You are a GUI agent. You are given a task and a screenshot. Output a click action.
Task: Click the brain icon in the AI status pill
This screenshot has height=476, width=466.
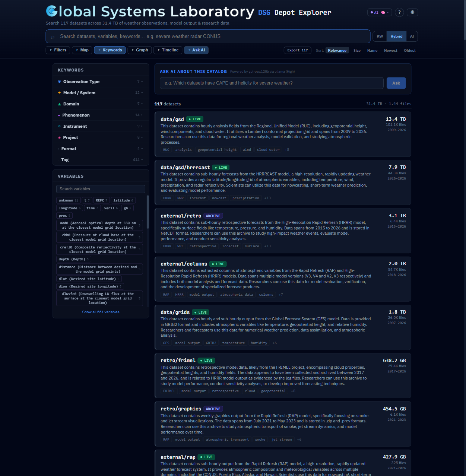[383, 12]
